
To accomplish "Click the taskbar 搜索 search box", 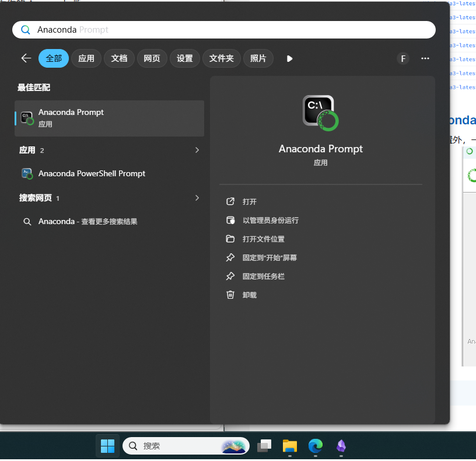I will [x=185, y=446].
